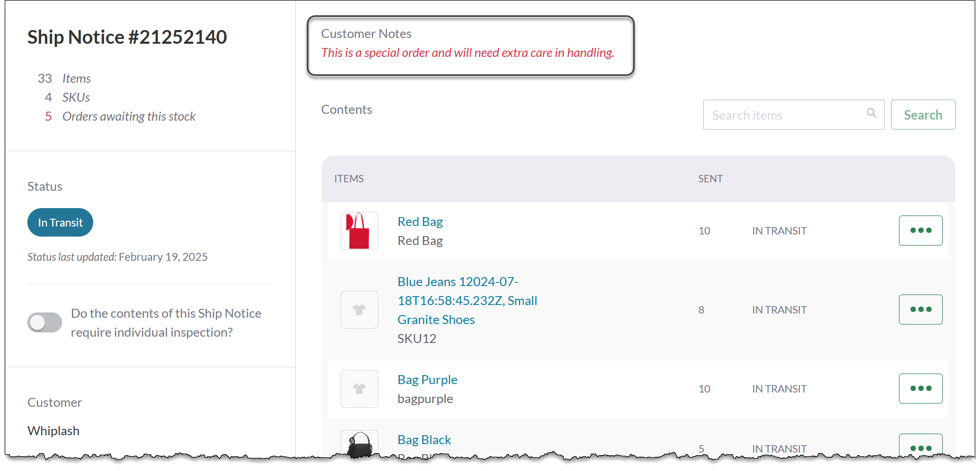Image resolution: width=980 pixels, height=471 pixels.
Task: Open the Red Bag item link
Action: pyautogui.click(x=420, y=222)
